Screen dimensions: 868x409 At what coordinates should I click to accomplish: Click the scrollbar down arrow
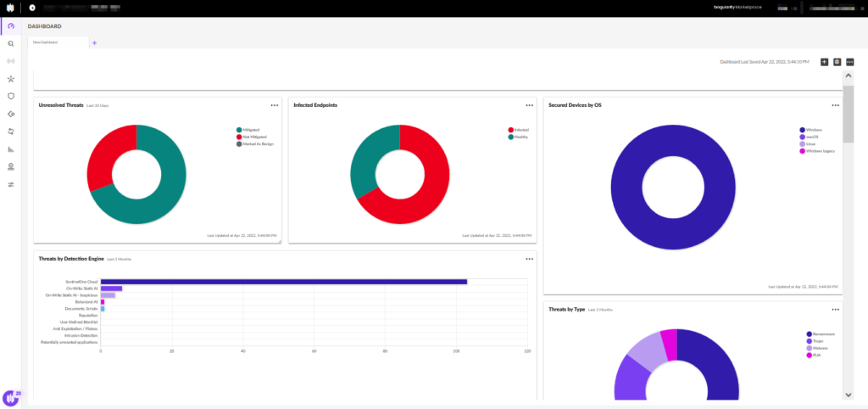point(849,394)
